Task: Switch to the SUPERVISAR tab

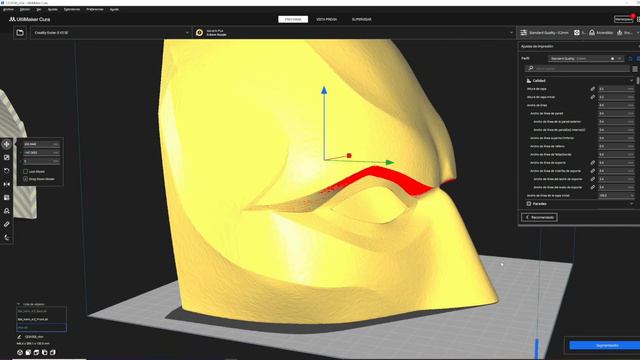Action: (x=362, y=19)
